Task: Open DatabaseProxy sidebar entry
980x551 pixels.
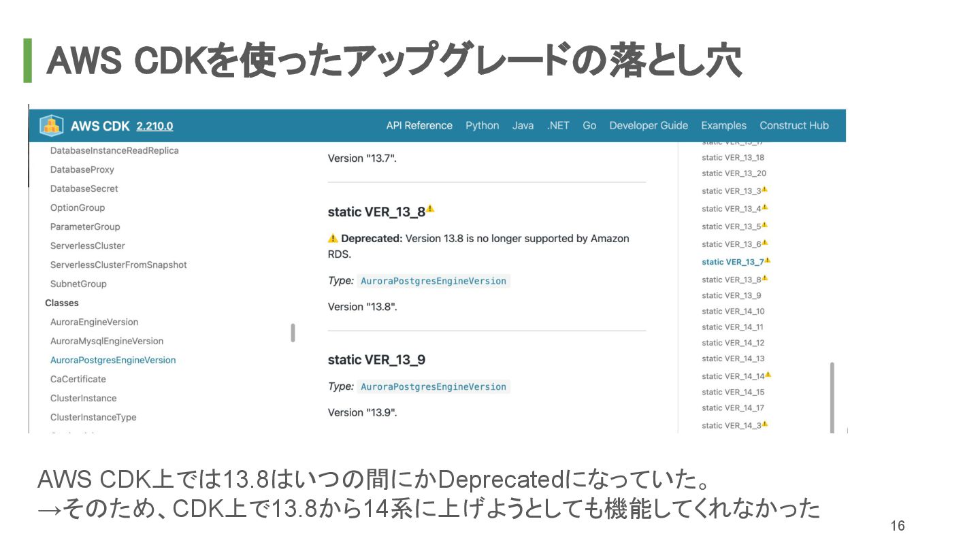Action: coord(82,169)
